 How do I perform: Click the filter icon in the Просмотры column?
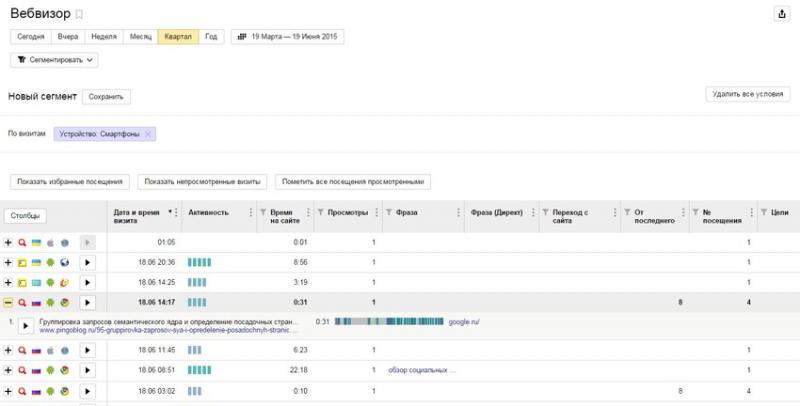pyautogui.click(x=321, y=213)
